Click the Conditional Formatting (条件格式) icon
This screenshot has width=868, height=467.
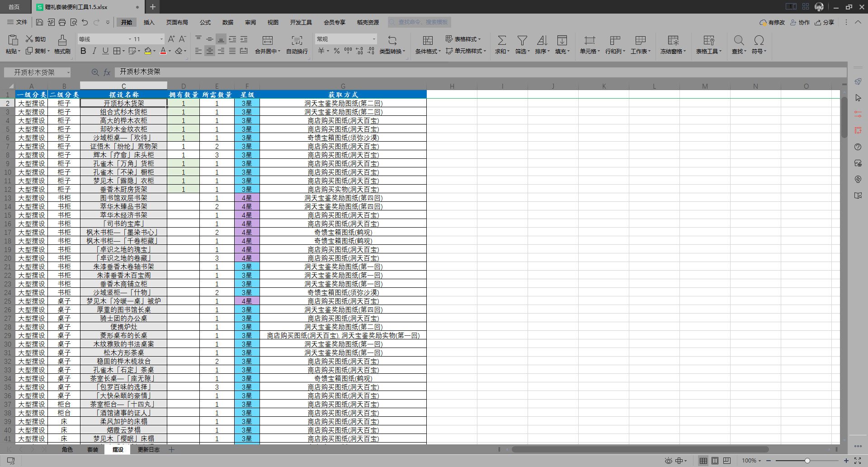(428, 40)
